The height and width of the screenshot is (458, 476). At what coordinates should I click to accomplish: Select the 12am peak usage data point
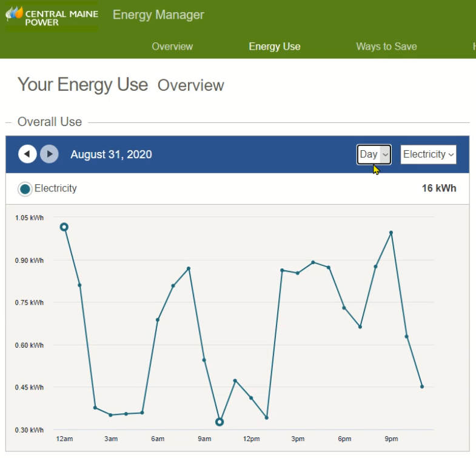coord(64,227)
